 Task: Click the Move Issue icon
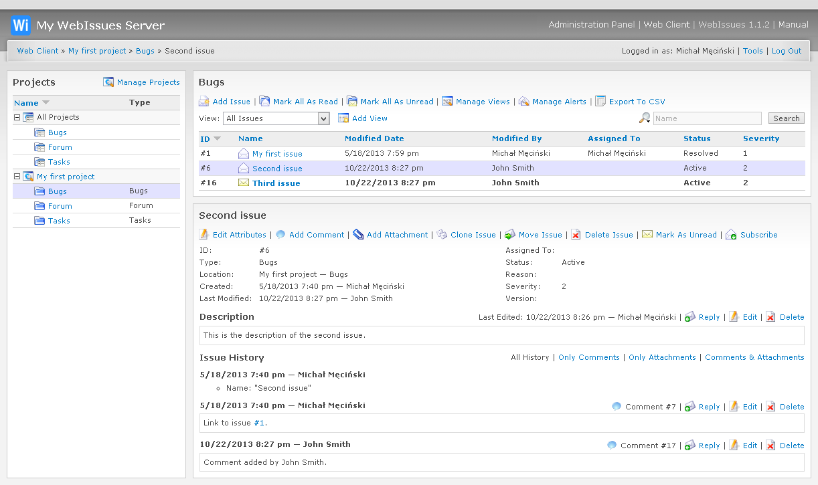pyautogui.click(x=510, y=235)
